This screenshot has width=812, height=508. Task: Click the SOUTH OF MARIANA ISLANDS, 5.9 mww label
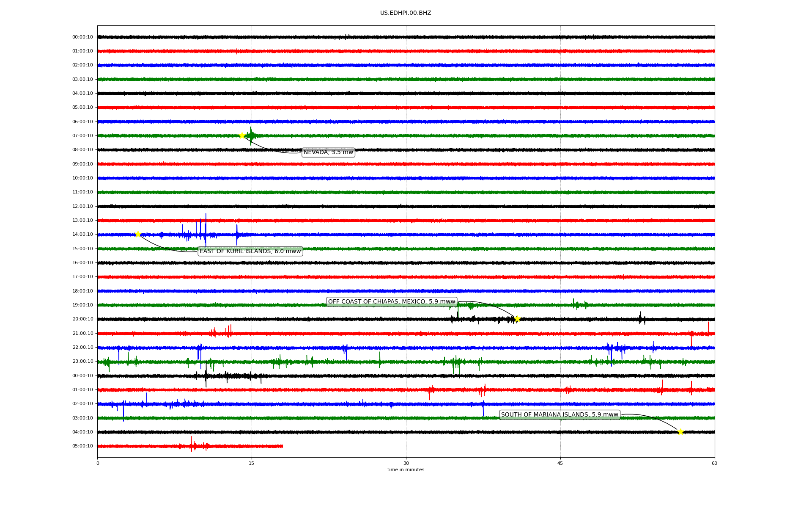pyautogui.click(x=560, y=415)
